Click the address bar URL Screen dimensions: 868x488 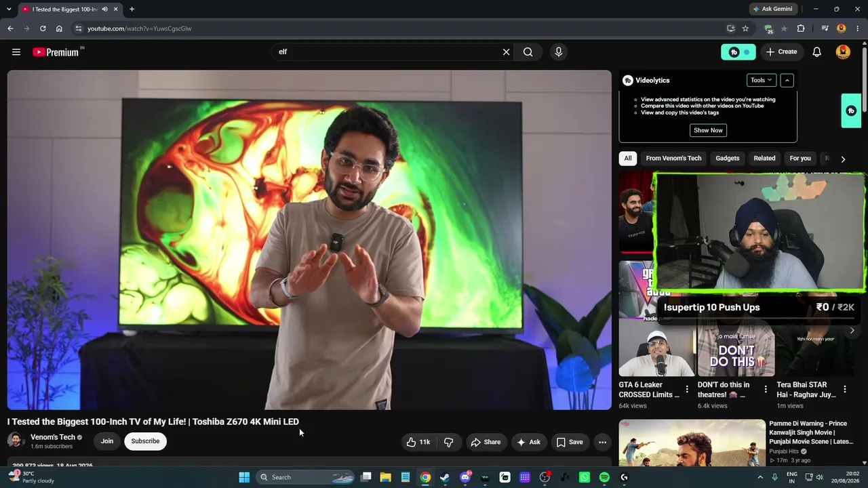(x=140, y=28)
